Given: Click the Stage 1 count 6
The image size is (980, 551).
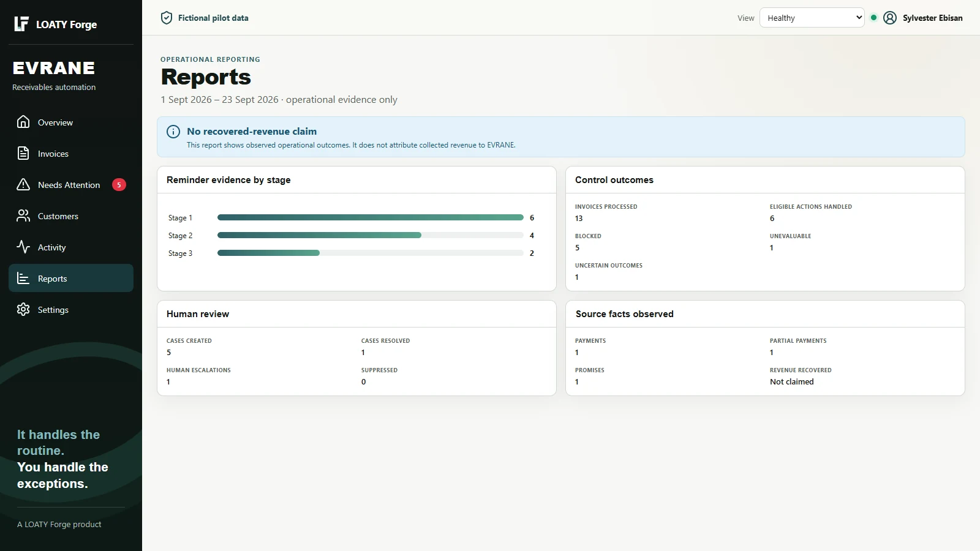Looking at the screenshot, I should [x=532, y=217].
